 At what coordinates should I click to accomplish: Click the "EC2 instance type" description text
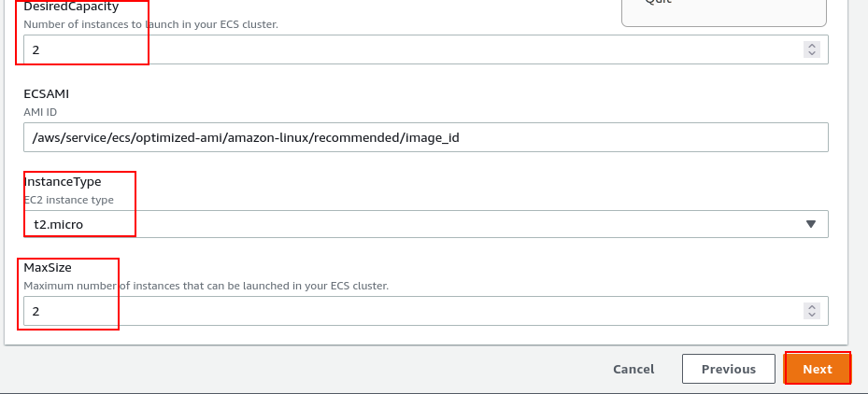pos(68,199)
